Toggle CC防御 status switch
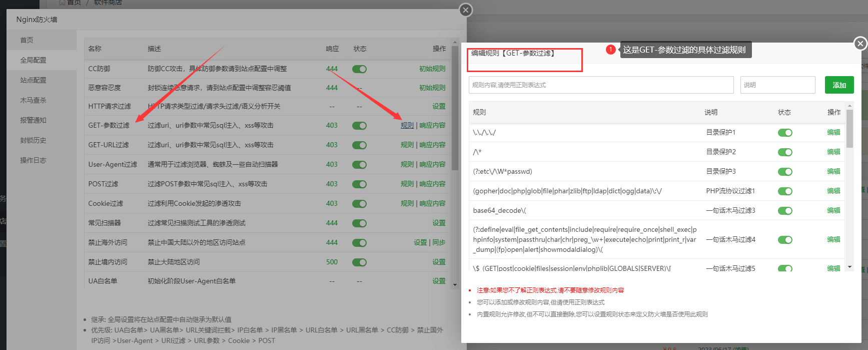Viewport: 868px width, 350px height. pos(359,69)
